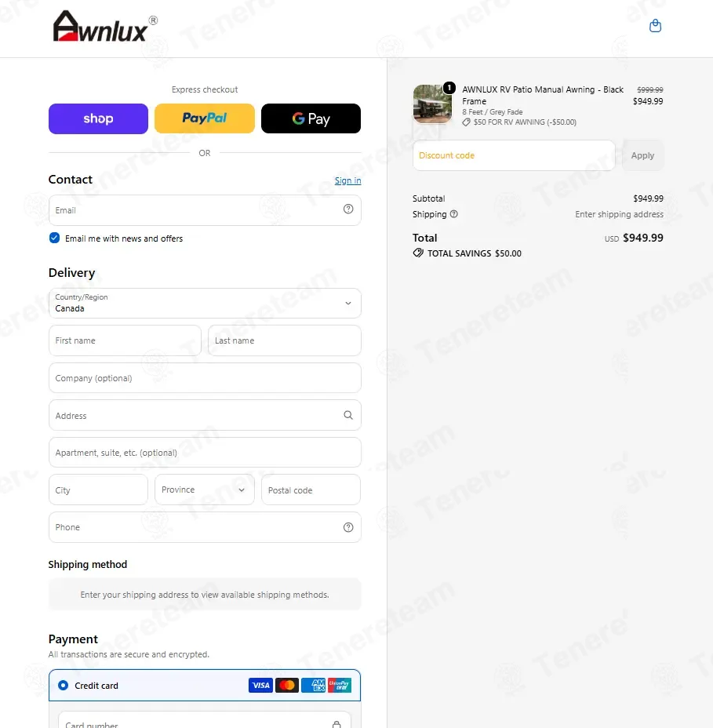The width and height of the screenshot is (713, 728).
Task: Click the First name field
Action: [125, 340]
